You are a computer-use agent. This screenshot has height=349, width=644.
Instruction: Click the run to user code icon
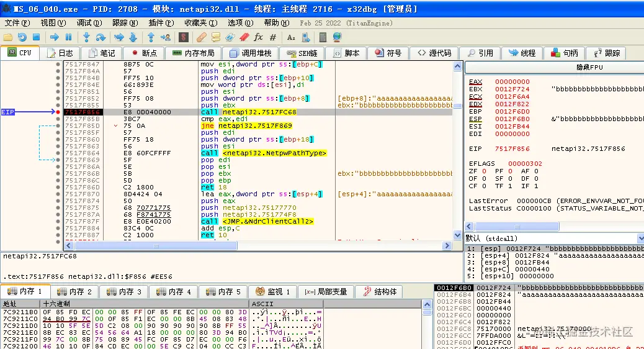(x=166, y=37)
